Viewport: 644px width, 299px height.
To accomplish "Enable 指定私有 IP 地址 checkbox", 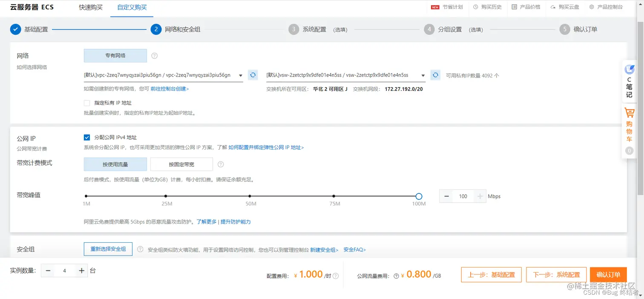I will (87, 103).
